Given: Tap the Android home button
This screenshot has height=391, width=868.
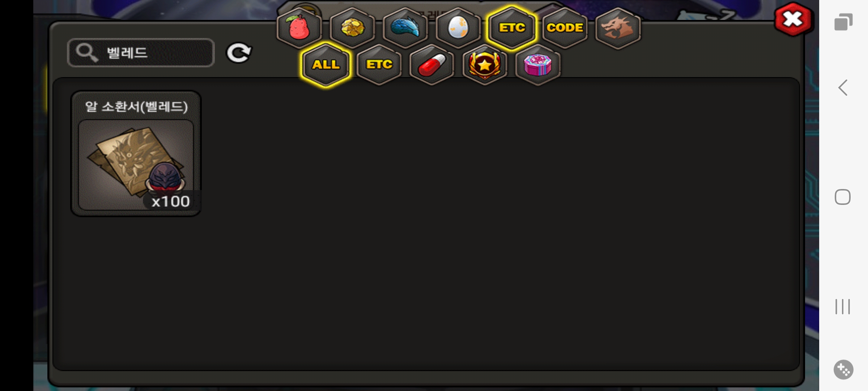Looking at the screenshot, I should (843, 197).
